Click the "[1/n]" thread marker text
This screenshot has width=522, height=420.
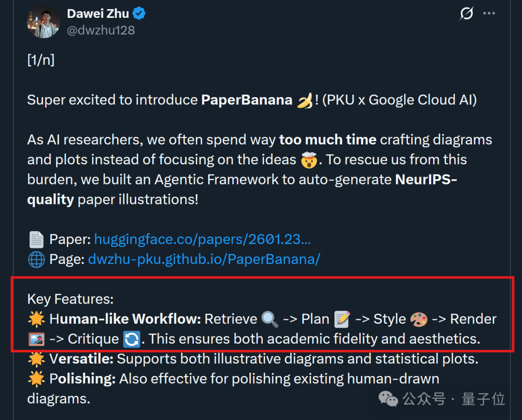(x=41, y=60)
